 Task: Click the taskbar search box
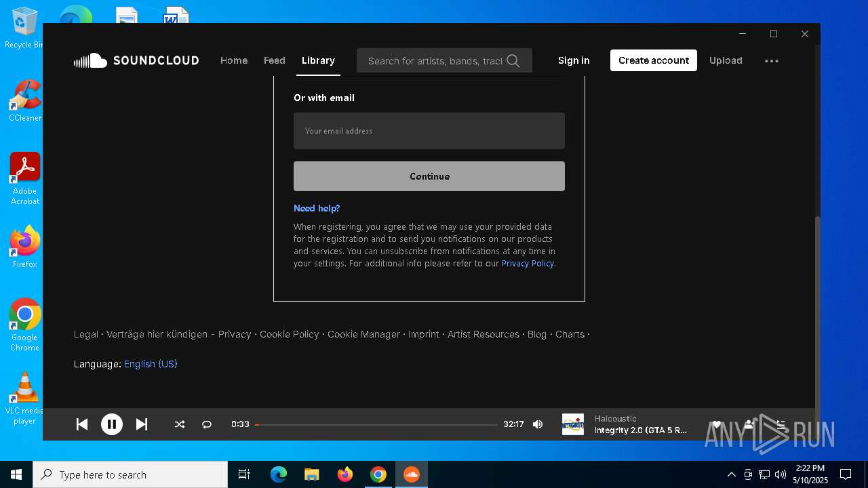click(130, 474)
